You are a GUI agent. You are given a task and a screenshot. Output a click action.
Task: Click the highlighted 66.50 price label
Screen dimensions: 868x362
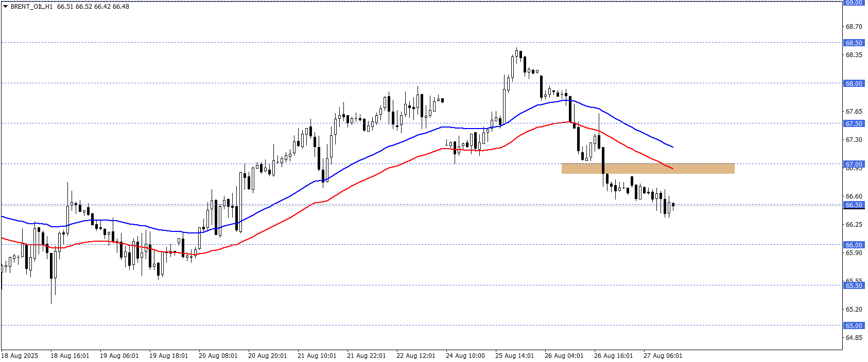coord(854,205)
